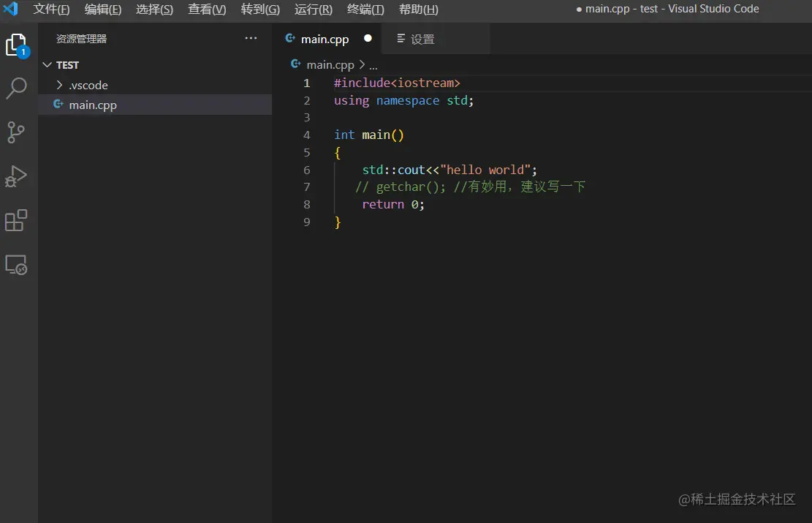
Task: Open the 运行 menu
Action: click(313, 10)
